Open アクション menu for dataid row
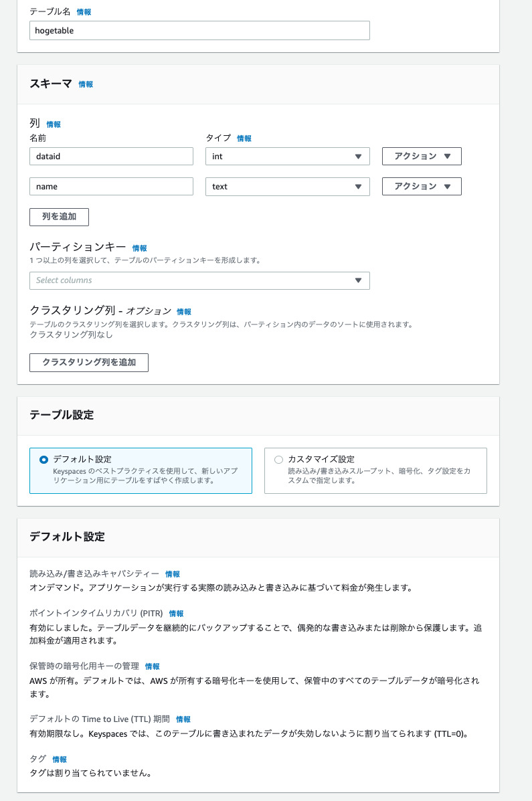Screen dimensions: 532x801 tap(422, 157)
